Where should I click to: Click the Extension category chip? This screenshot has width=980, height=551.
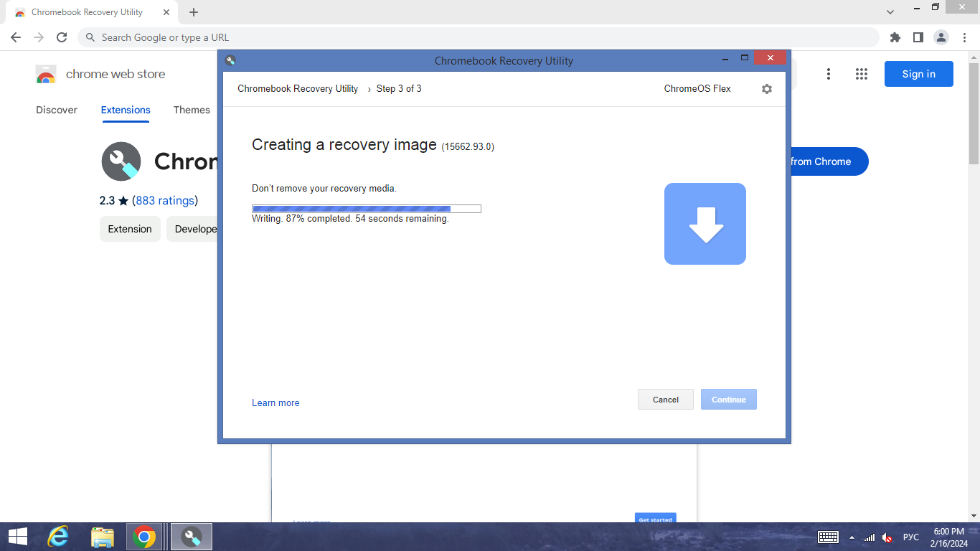130,229
